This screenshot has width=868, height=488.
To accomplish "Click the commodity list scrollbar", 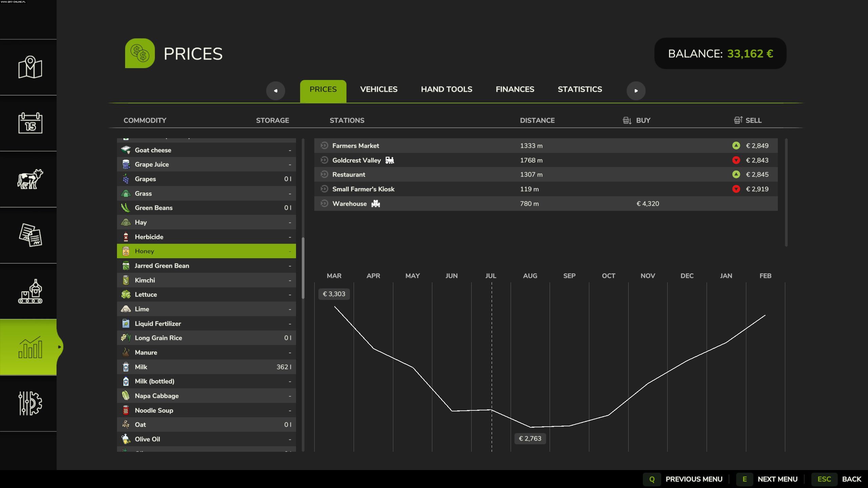I will click(x=303, y=268).
